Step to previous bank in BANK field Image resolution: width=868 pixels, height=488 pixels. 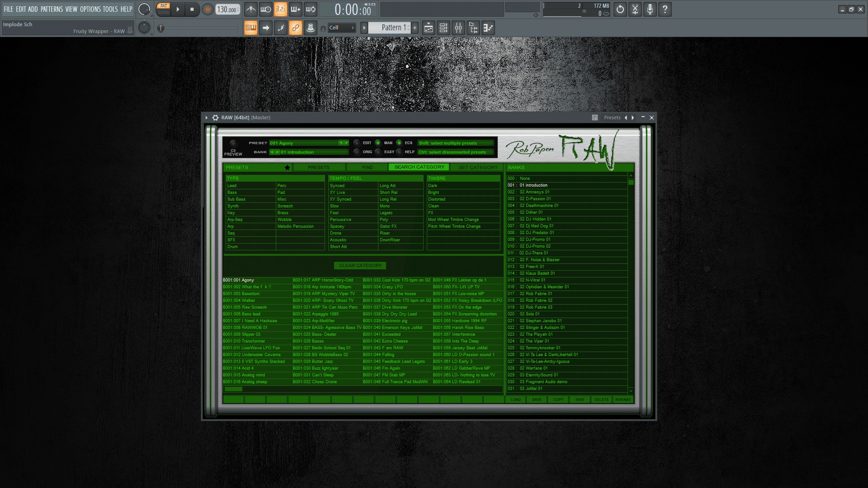pyautogui.click(x=272, y=152)
